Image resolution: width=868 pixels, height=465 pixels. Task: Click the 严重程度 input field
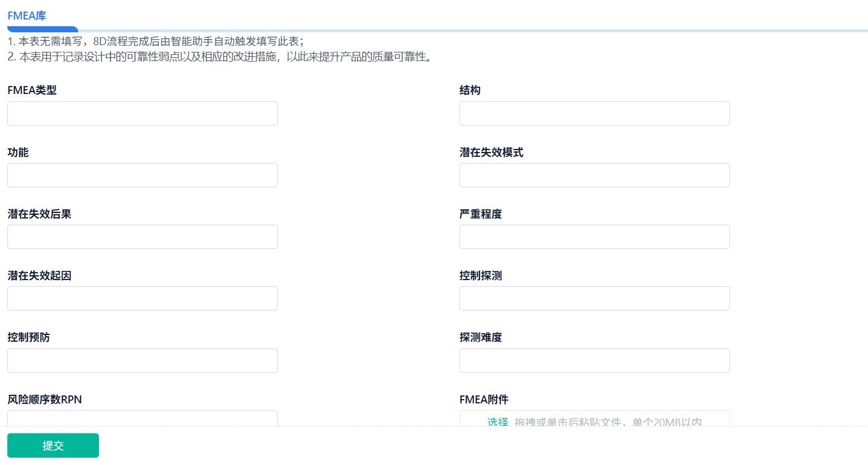click(x=594, y=237)
